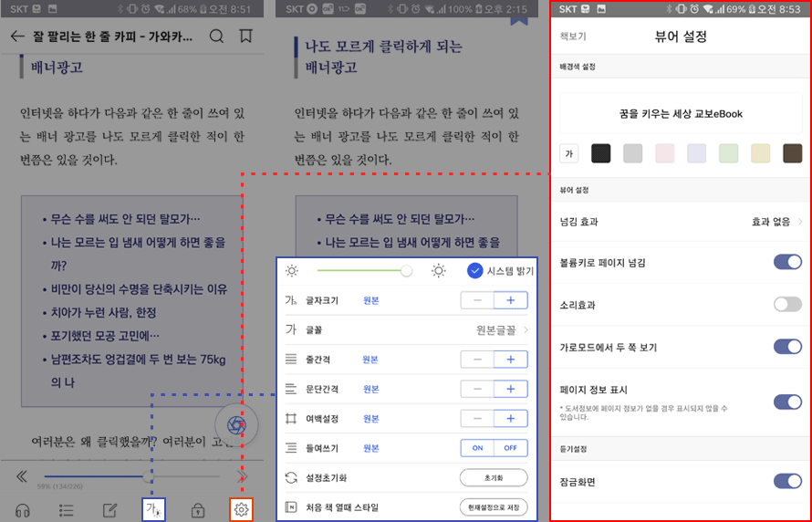Tap the bullet text 치아가 누런 사람, 한정
The image size is (812, 522).
coord(104,312)
